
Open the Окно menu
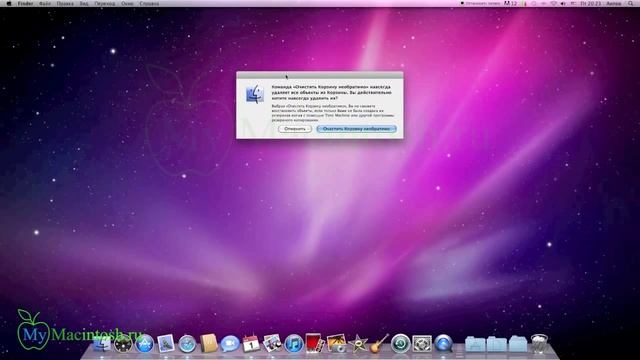coord(127,3)
